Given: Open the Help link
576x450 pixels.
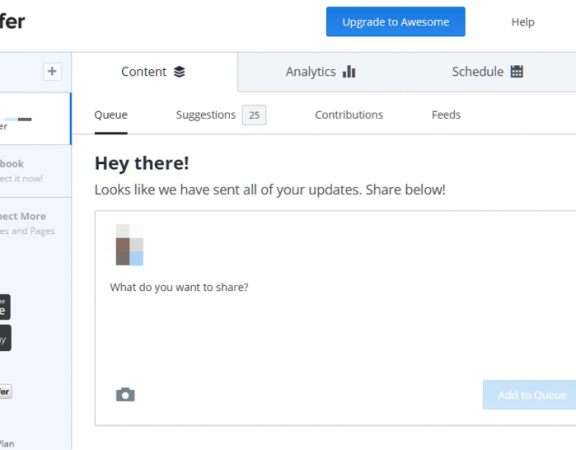Looking at the screenshot, I should [x=523, y=22].
